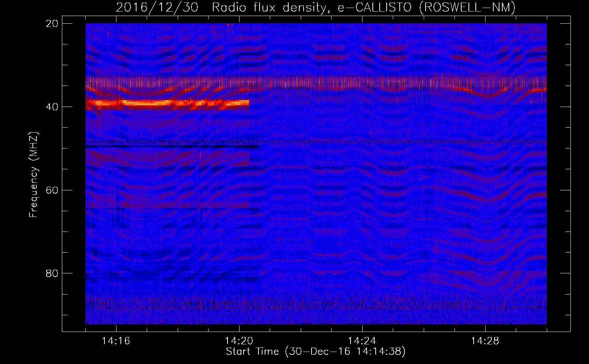Viewport: 589px width, 364px height.
Task: Click the 14:16 time tick label
Action: click(x=116, y=341)
